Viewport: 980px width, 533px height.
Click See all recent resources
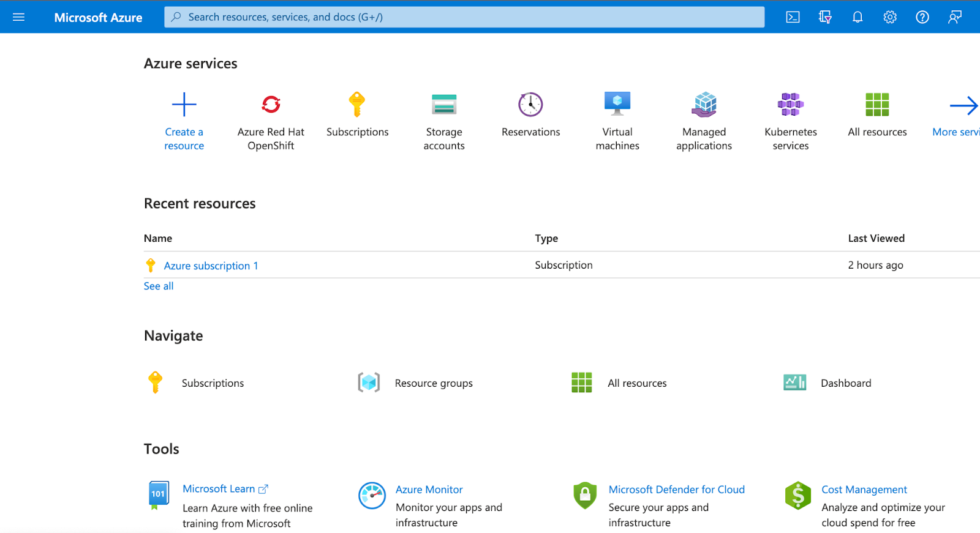[159, 286]
